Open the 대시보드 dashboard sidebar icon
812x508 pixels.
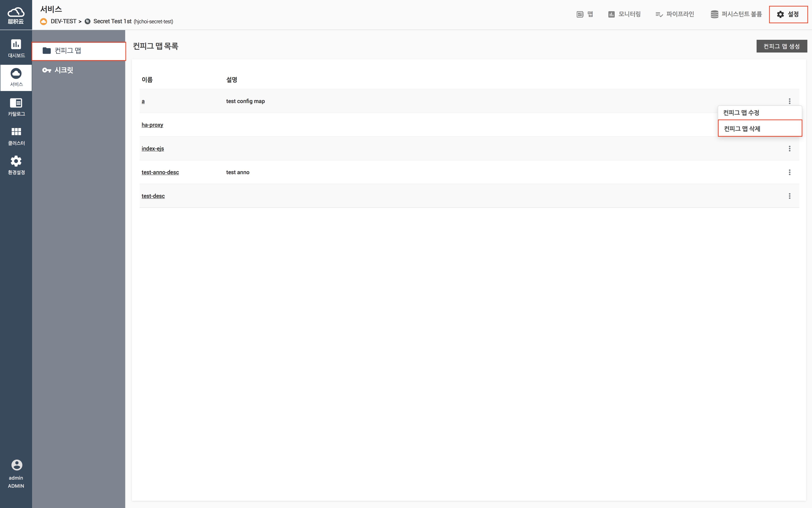click(x=16, y=48)
